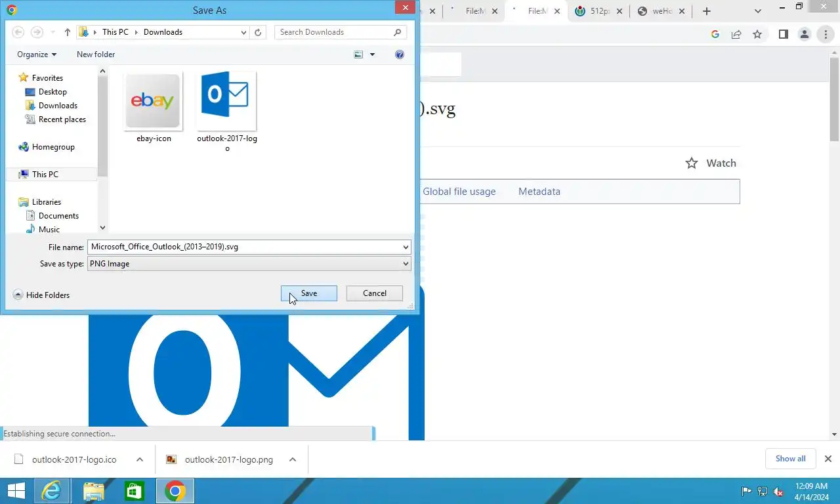Click the Chrome taskbar icon
840x504 pixels.
point(175,491)
